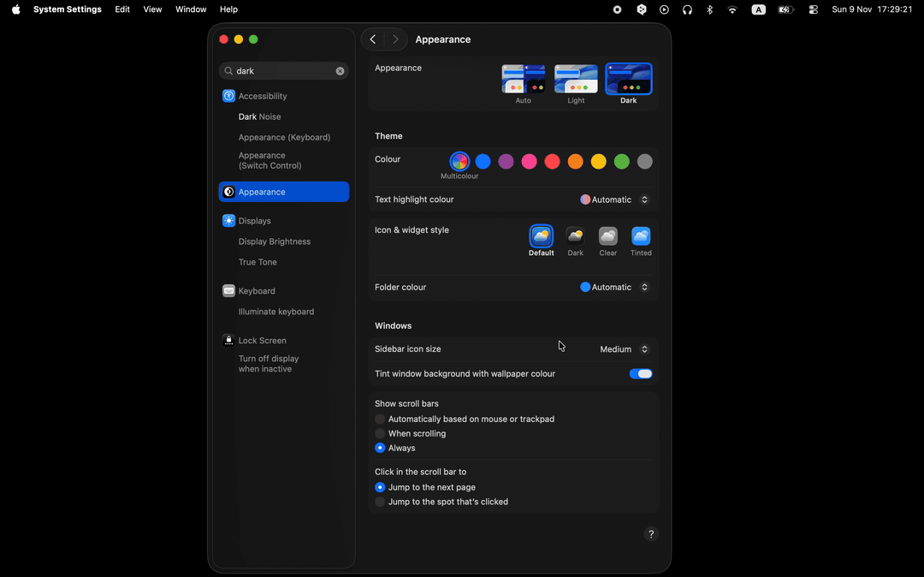Choose blue accent colour swatch
Image resolution: width=924 pixels, height=577 pixels.
click(x=483, y=162)
